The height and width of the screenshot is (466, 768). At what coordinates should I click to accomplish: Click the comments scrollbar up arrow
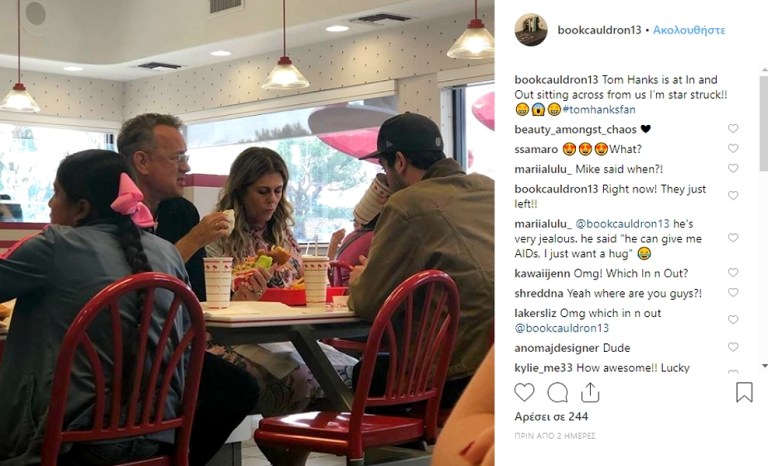click(x=764, y=71)
